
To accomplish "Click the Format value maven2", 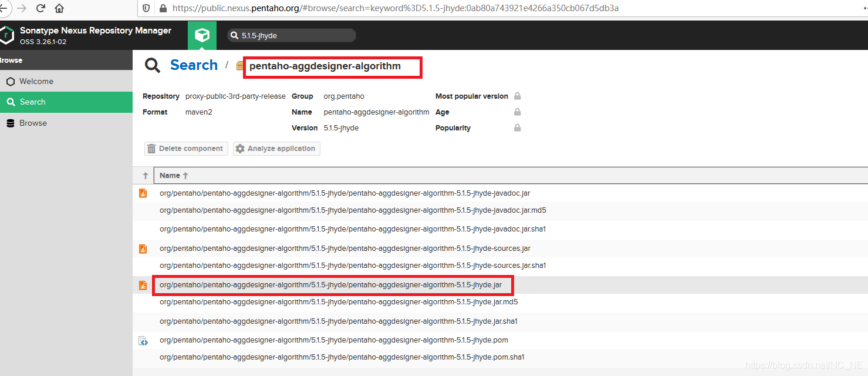I will (199, 112).
